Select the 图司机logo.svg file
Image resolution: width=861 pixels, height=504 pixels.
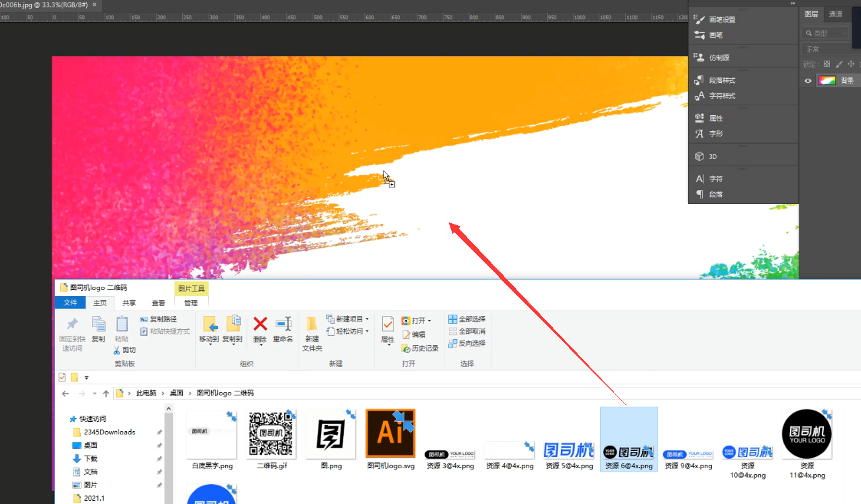(390, 440)
